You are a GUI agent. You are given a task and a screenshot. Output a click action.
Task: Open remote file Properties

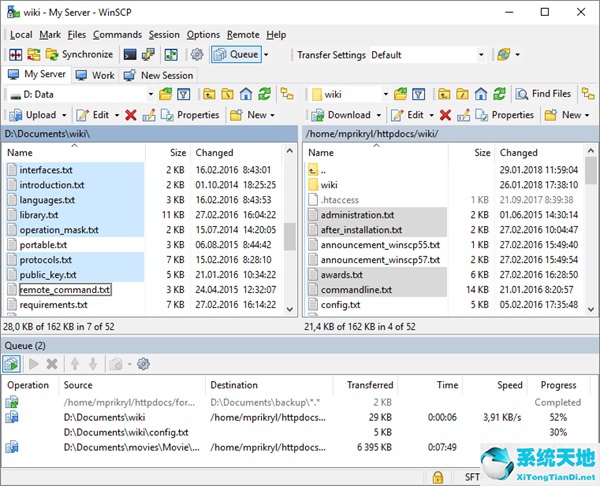(504, 115)
